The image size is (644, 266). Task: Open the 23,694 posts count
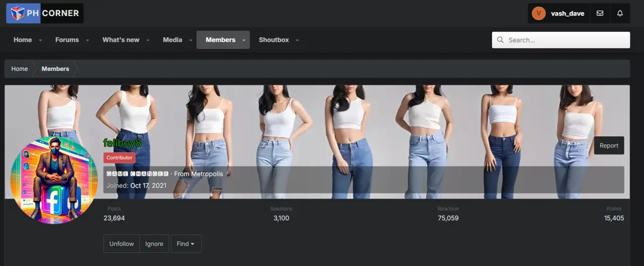(114, 218)
